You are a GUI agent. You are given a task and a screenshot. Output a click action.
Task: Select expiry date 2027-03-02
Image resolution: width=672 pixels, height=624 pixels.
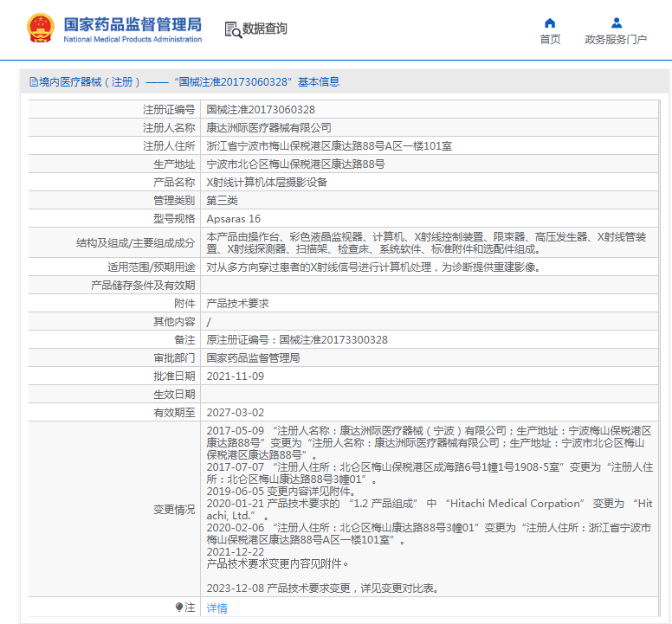point(236,413)
